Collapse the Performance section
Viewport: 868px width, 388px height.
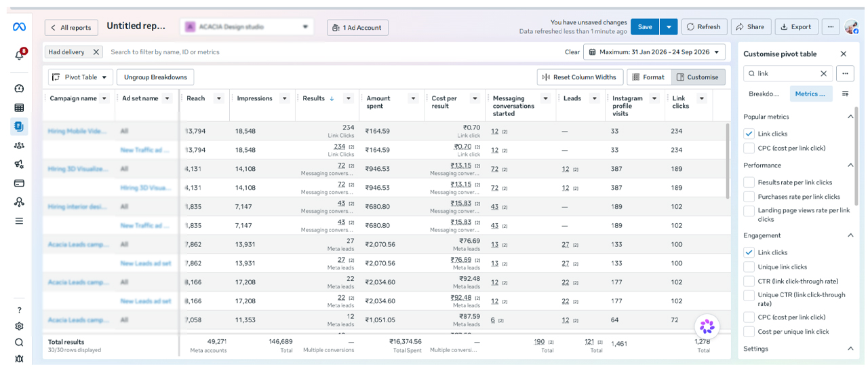pos(850,166)
